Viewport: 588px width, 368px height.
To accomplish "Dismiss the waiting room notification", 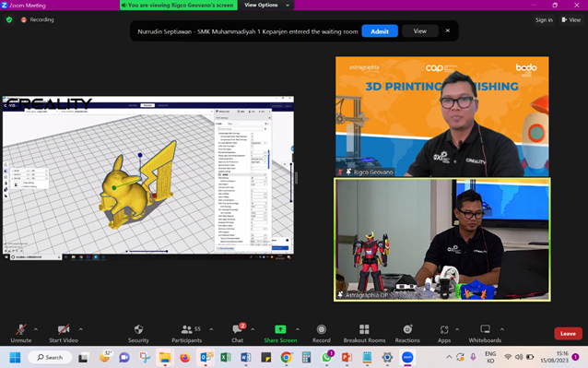I will [448, 30].
